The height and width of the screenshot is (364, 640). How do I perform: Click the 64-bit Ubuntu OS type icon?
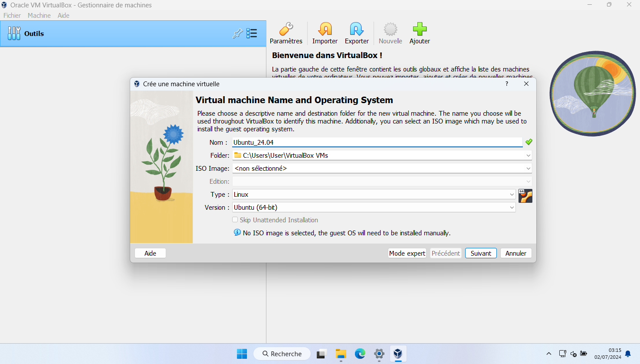[525, 196]
